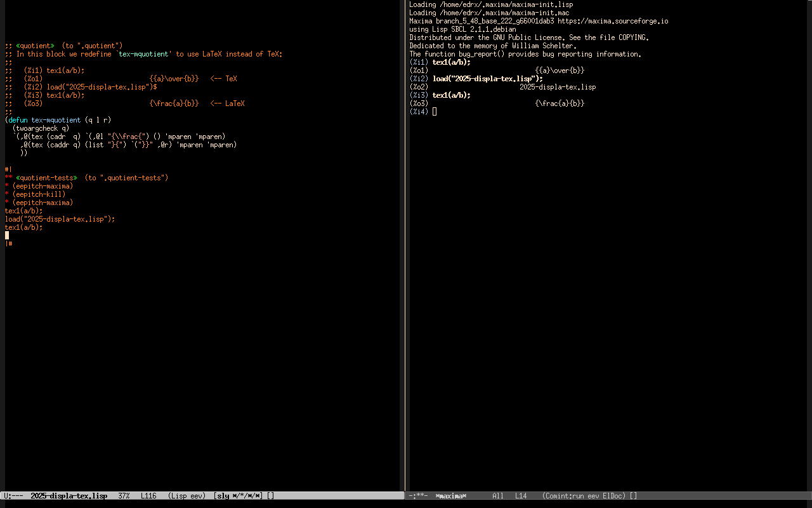This screenshot has height=508, width=812.
Task: Follow the (to ".quotient-tests") hyperlink
Action: (x=126, y=178)
